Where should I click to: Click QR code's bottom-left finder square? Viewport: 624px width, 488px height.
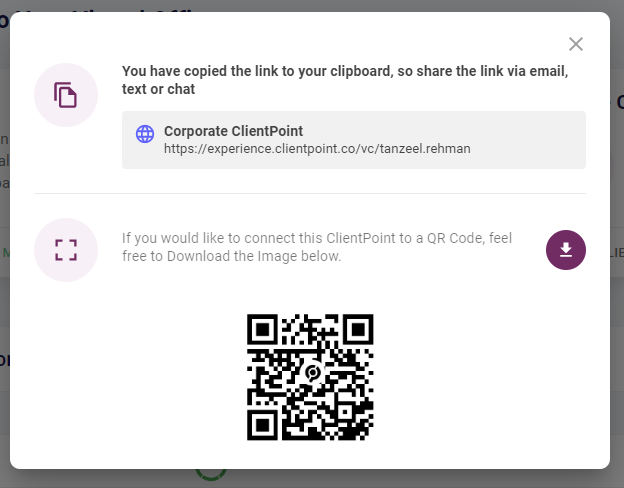click(262, 425)
